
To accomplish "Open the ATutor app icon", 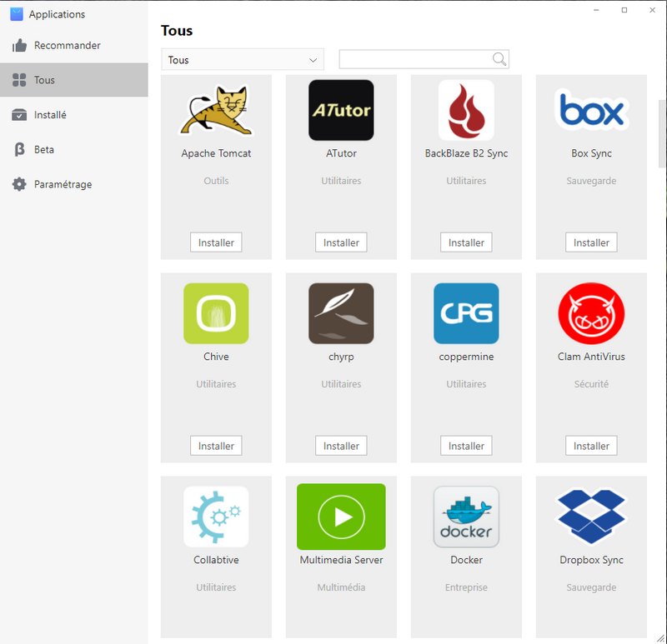I will coord(341,110).
